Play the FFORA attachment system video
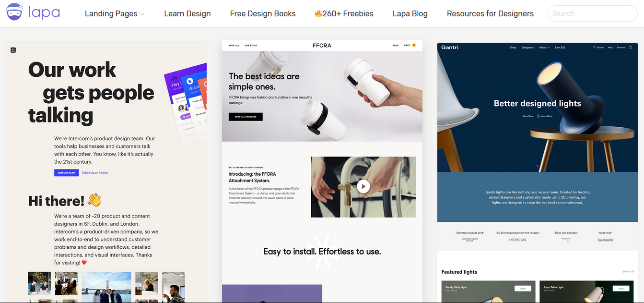 pos(363,186)
